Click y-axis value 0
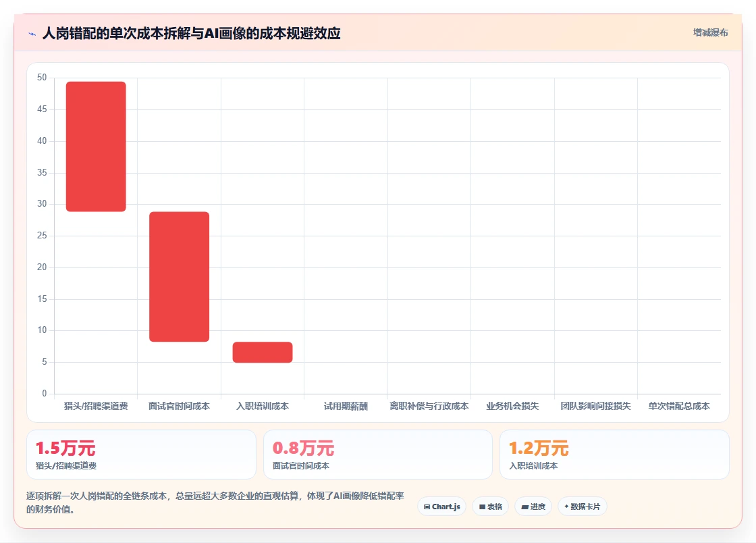756x543 pixels. pyautogui.click(x=45, y=394)
